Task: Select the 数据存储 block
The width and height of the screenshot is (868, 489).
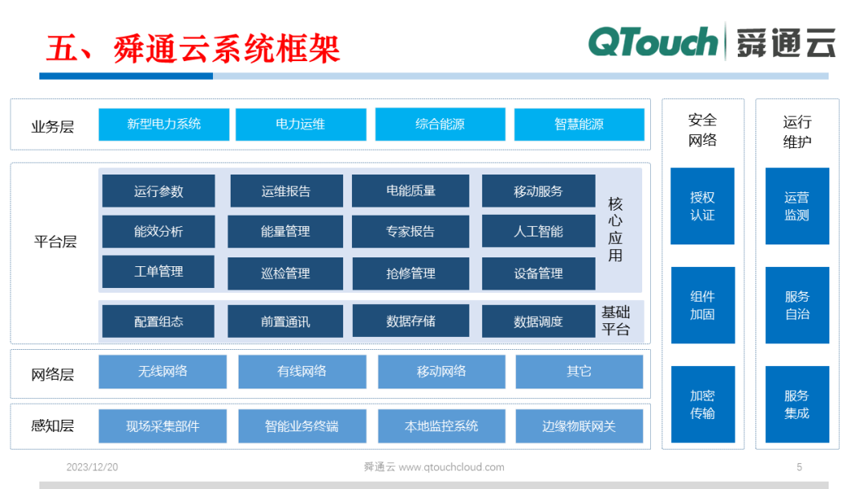Action: point(410,320)
